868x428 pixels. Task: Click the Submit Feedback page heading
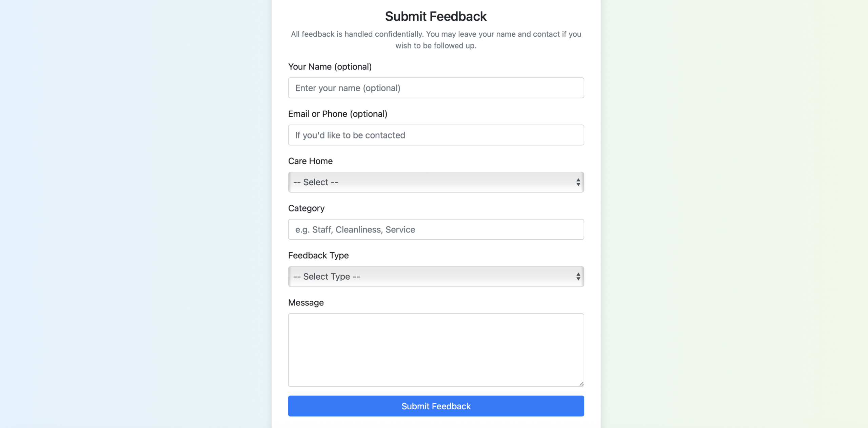436,16
